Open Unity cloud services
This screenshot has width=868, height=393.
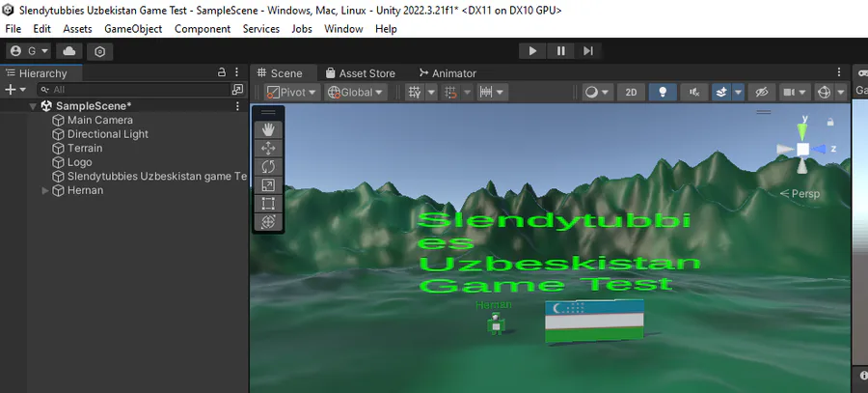(69, 51)
